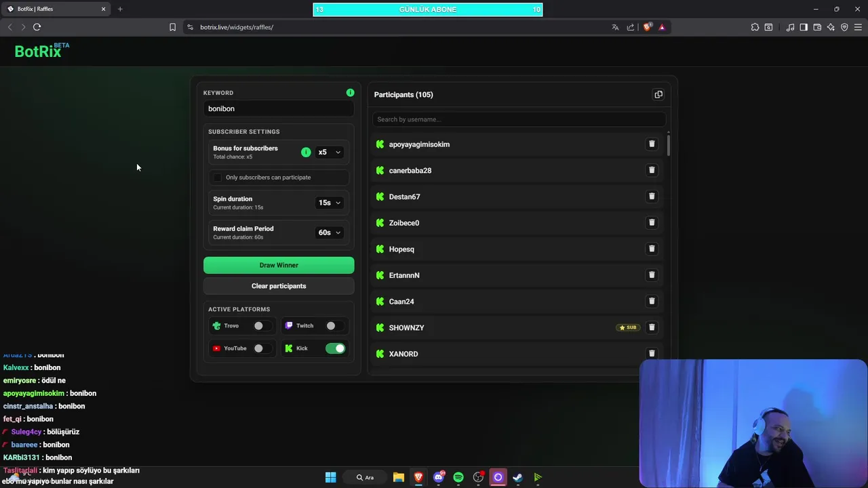The image size is (868, 488).
Task: Open the Brave Wallet icon
Action: click(817, 27)
